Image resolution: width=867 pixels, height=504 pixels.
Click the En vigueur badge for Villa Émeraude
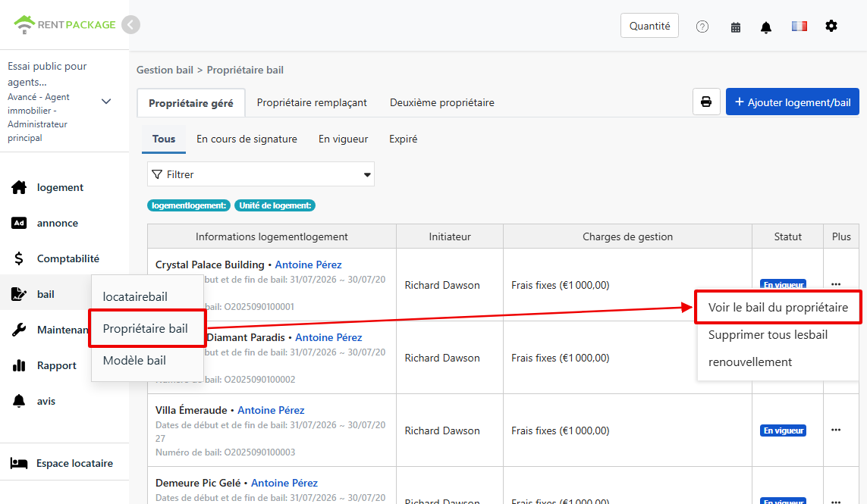click(783, 430)
